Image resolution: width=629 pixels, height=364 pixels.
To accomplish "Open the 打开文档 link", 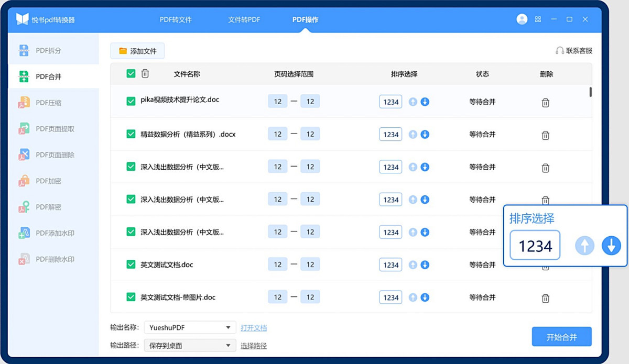I will click(254, 327).
